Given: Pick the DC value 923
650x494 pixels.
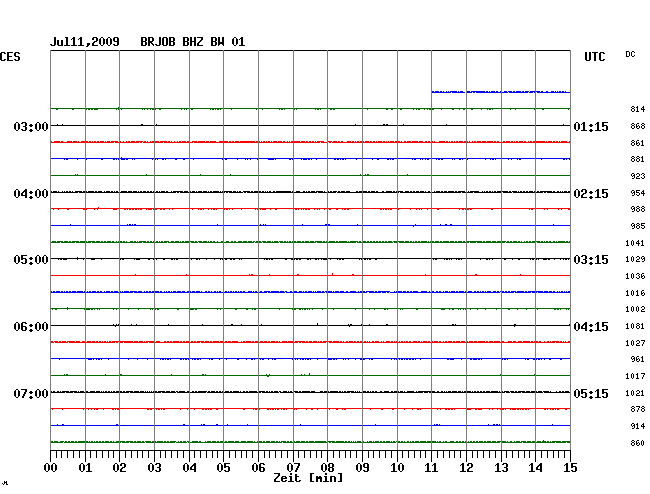Looking at the screenshot, I should [x=638, y=176].
